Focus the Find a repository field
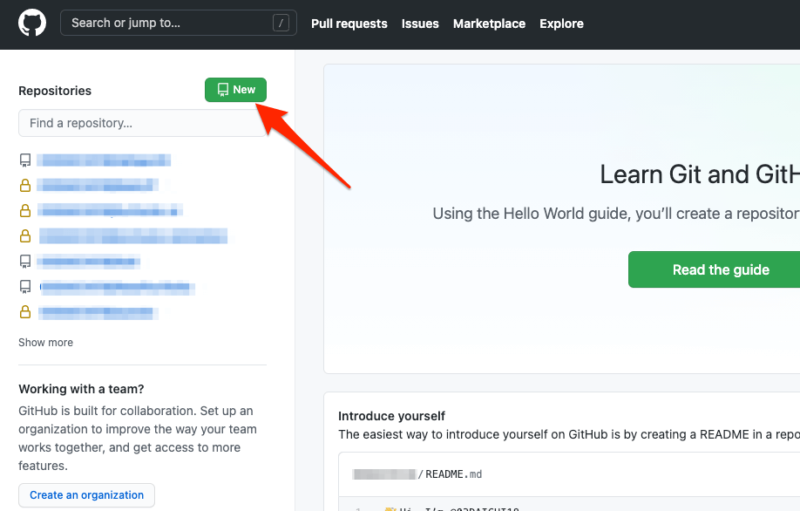The height and width of the screenshot is (511, 800). tap(142, 123)
